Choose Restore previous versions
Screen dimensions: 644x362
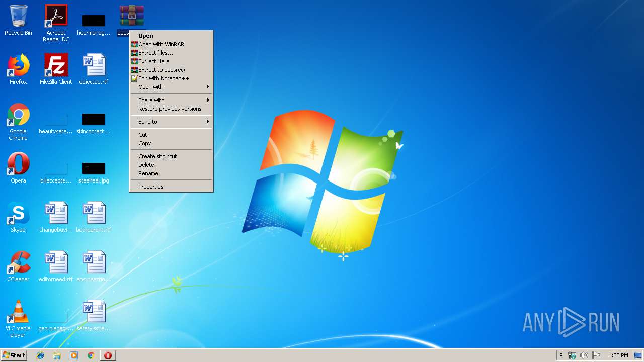point(171,109)
